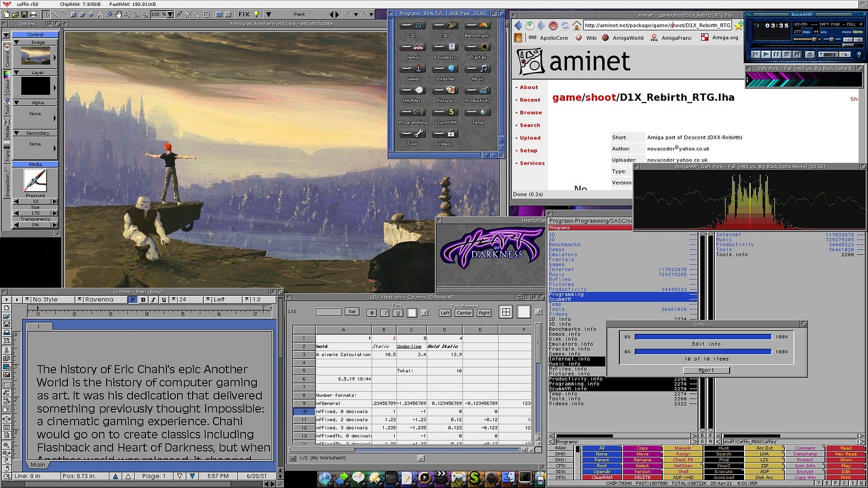
Task: Open the undo history dropdown arrow
Action: pyautogui.click(x=356, y=14)
